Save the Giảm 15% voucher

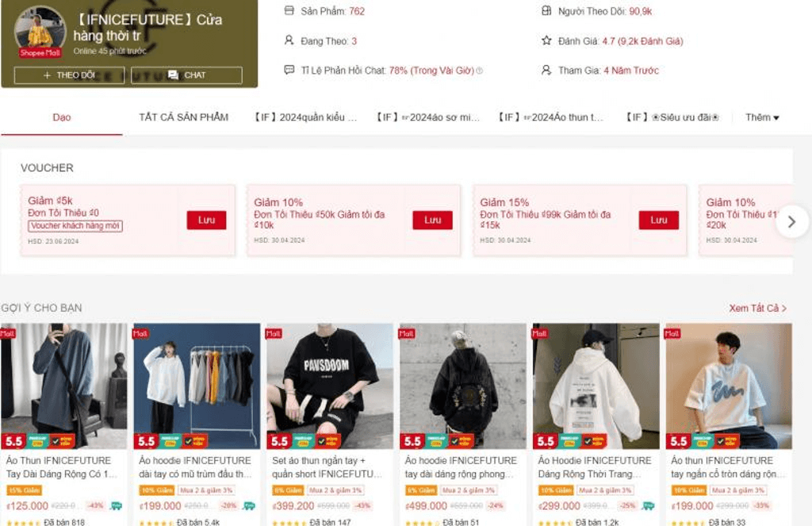coord(658,220)
